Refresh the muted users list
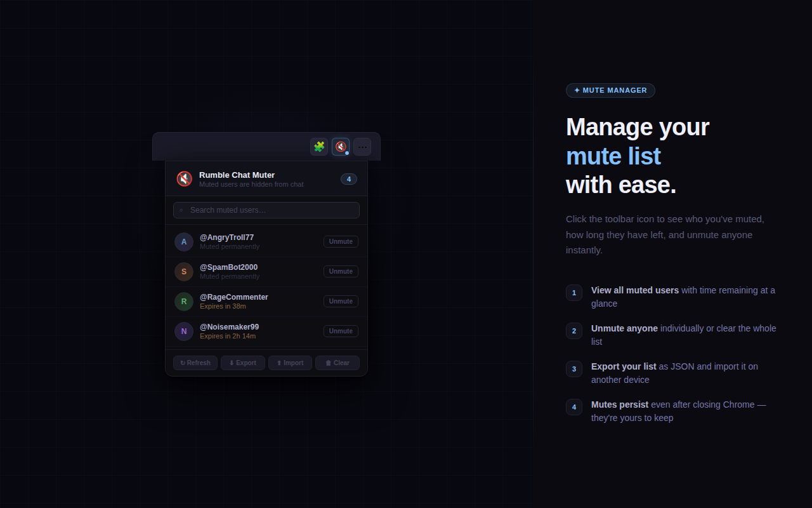The width and height of the screenshot is (812, 508). click(x=195, y=363)
